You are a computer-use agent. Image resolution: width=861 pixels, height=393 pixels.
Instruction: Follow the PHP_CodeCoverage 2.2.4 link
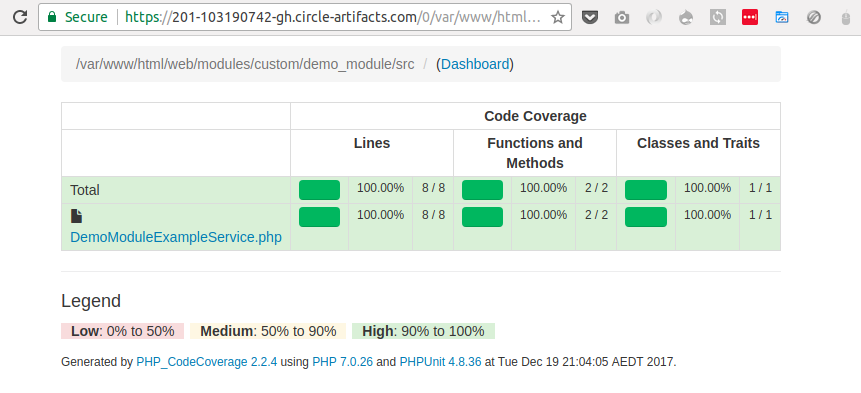pos(206,362)
